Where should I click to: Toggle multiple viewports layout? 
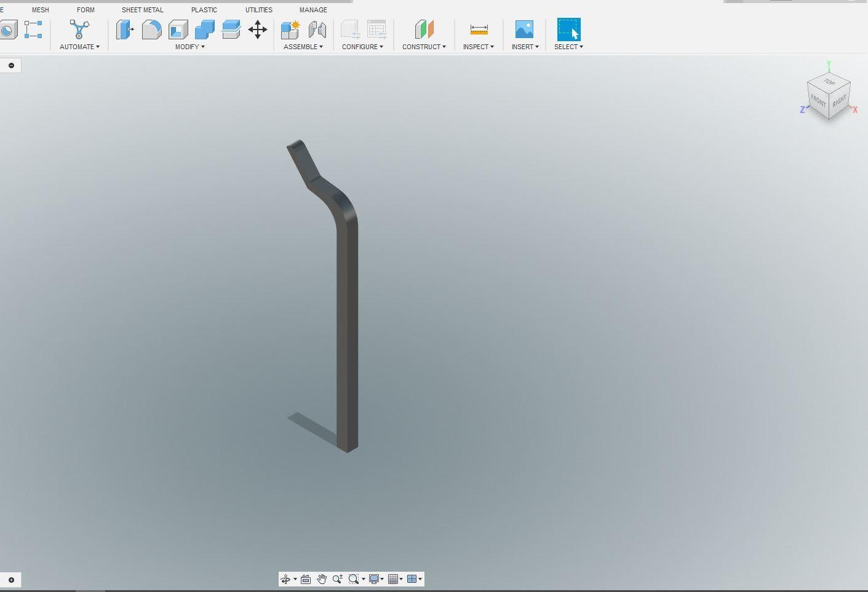413,578
